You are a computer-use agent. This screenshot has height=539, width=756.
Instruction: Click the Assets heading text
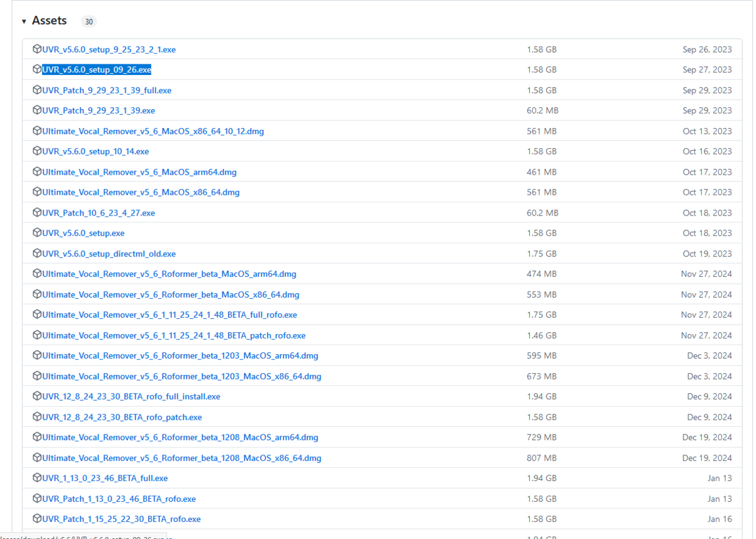coord(49,21)
